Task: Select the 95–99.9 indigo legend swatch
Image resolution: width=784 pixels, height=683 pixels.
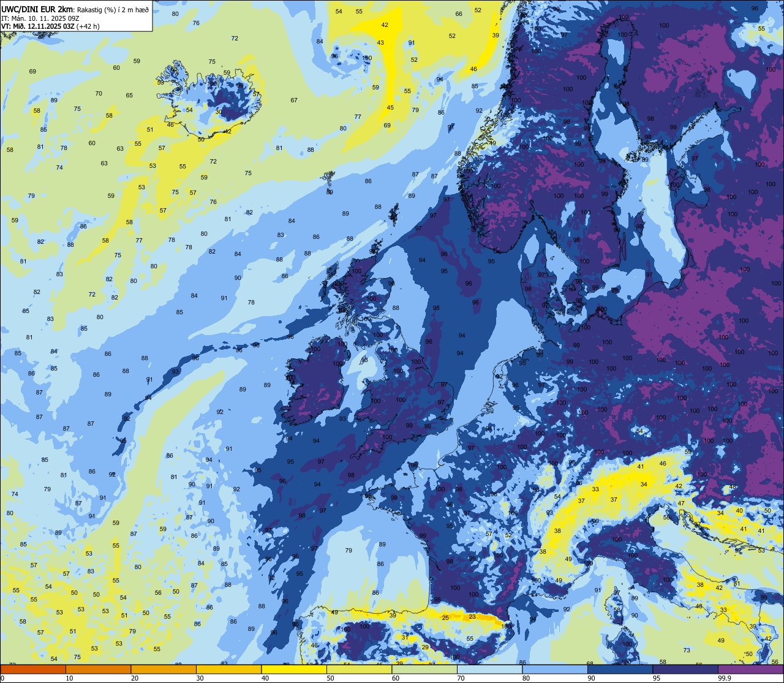Action: click(685, 669)
